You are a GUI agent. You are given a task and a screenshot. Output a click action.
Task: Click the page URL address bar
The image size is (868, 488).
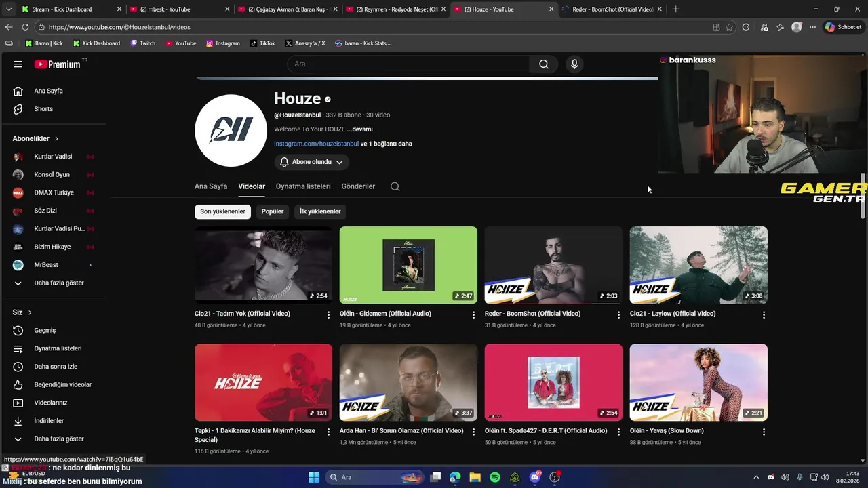[x=373, y=27]
